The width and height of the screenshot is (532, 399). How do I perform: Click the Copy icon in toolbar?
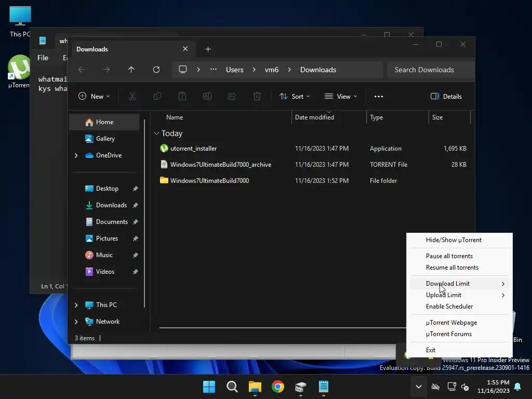[157, 96]
